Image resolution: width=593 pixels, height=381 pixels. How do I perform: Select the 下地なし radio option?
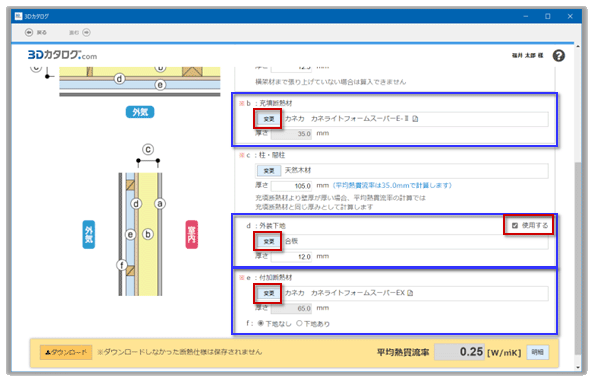261,323
